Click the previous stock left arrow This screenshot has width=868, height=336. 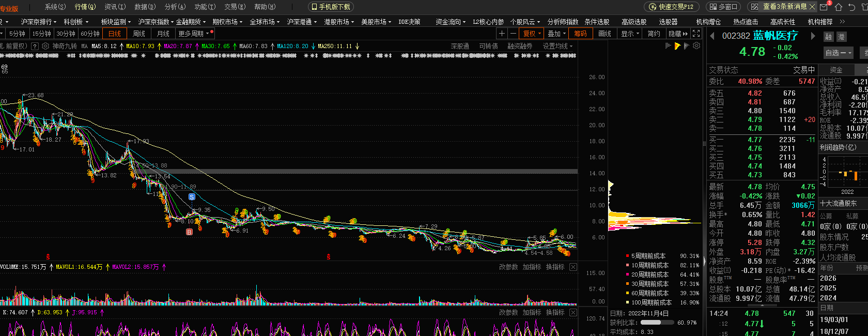click(712, 36)
